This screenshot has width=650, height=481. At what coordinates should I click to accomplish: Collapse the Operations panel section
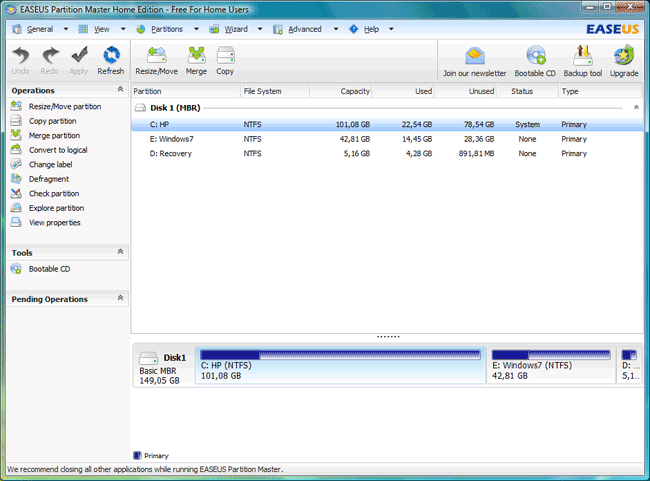(x=121, y=91)
